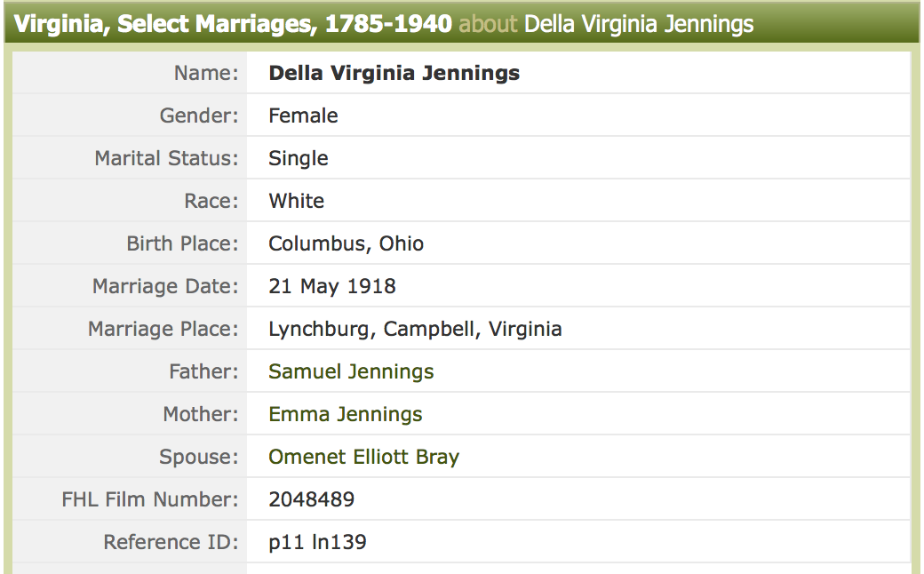Image resolution: width=924 pixels, height=574 pixels.
Task: Click the Marriage Date field label
Action: click(165, 286)
